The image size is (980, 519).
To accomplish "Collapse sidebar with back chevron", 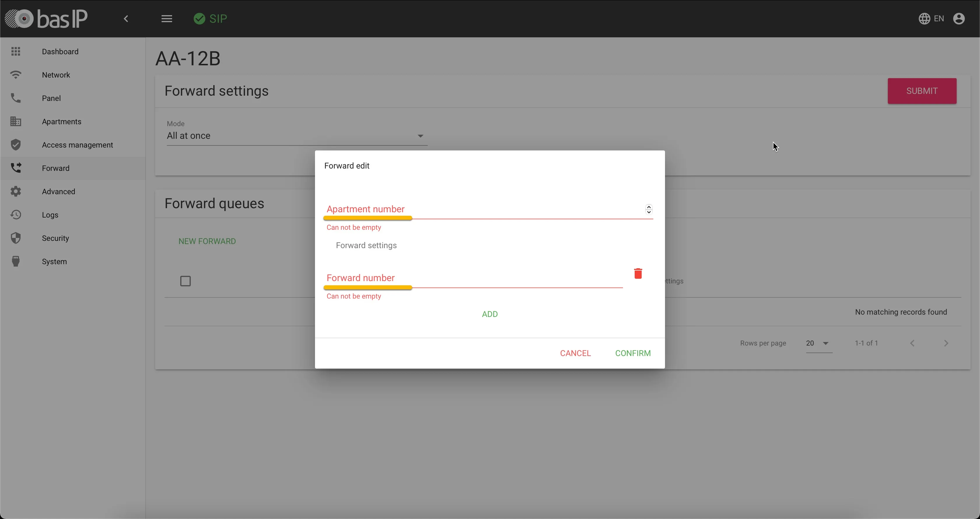I will pos(126,19).
